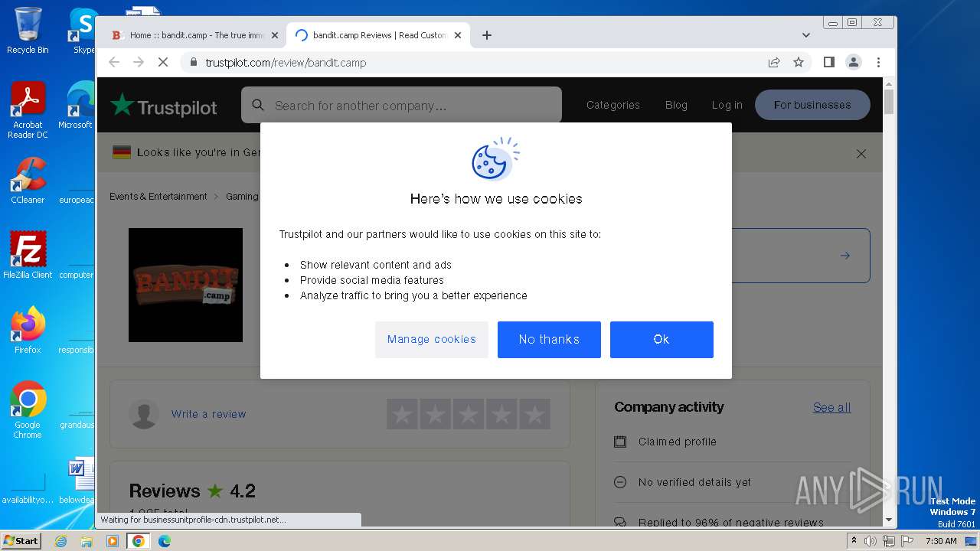Click the Trustpilot logo
The width and height of the screenshot is (980, 551).
pyautogui.click(x=164, y=106)
